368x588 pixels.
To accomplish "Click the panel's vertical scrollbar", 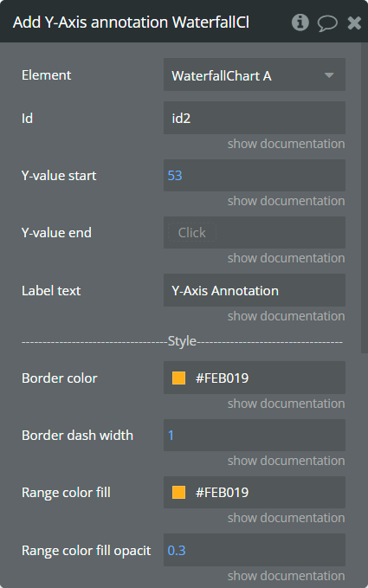I will (x=365, y=197).
